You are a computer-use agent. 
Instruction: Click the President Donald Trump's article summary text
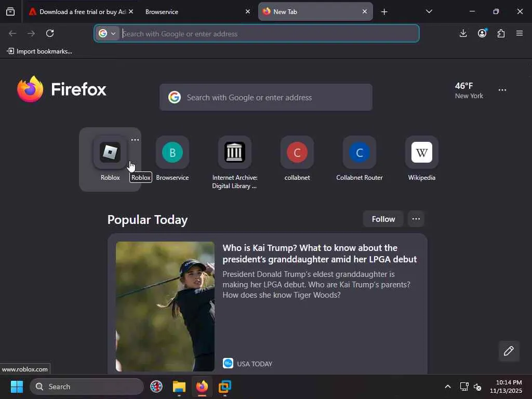[x=316, y=284]
